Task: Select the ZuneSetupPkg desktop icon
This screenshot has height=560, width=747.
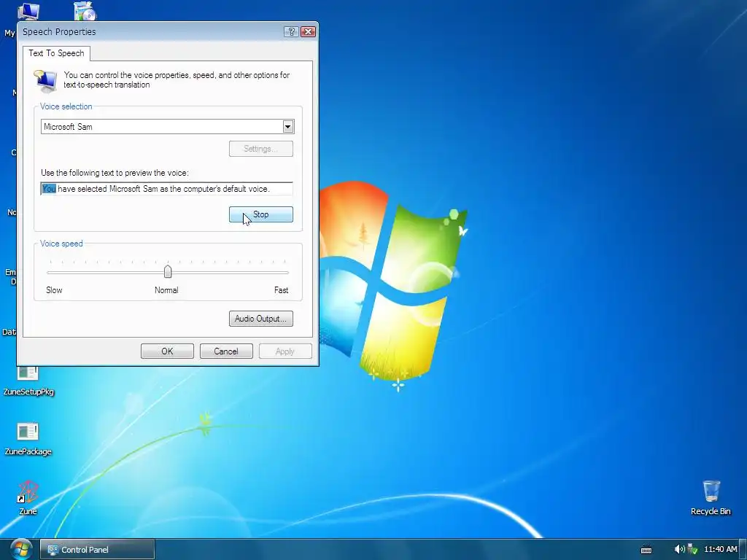Action: (28, 381)
